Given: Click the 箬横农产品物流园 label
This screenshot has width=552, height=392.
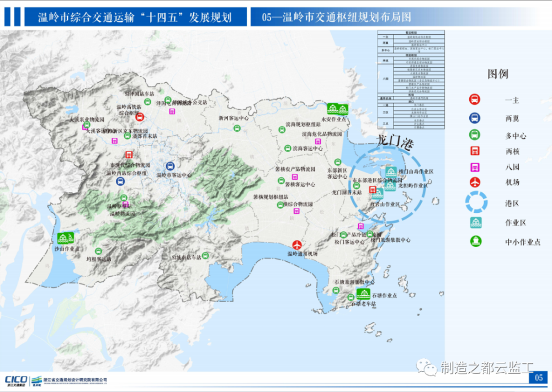Looking at the screenshot, I should click(295, 169).
